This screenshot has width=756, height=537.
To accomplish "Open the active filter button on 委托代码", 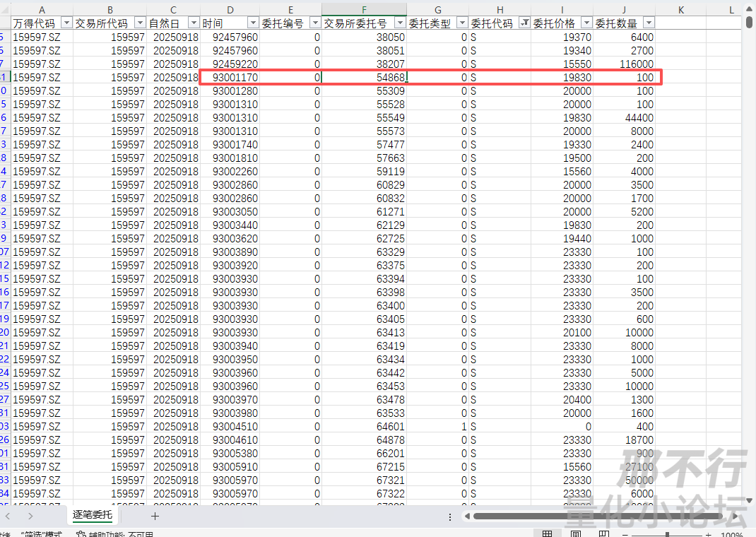I will (524, 23).
